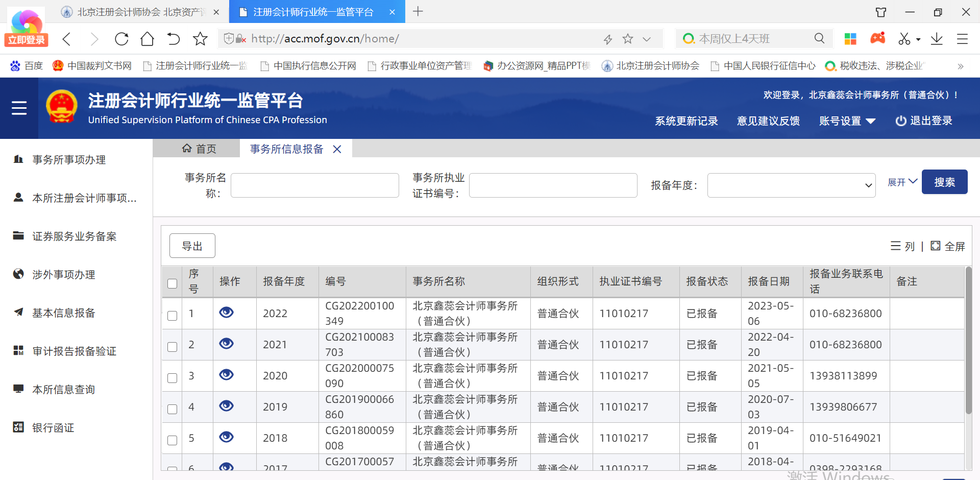Open 银行函证 in the sidebar
Viewport: 980px width, 480px height.
[53, 428]
